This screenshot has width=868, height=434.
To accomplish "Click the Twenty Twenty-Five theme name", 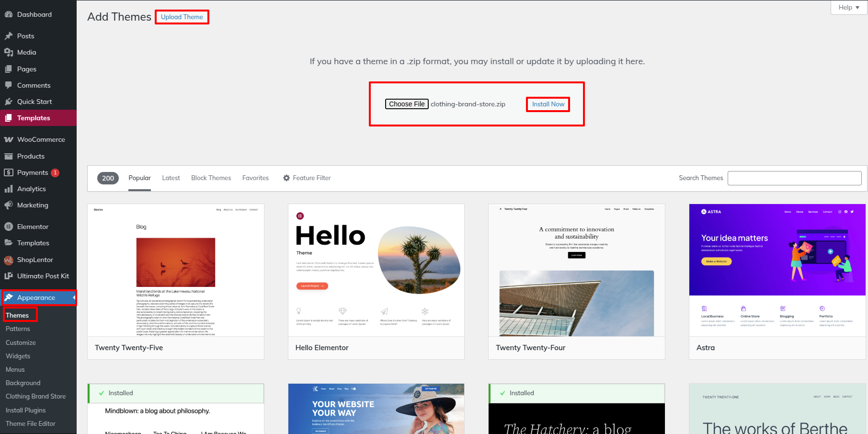I will pos(129,348).
